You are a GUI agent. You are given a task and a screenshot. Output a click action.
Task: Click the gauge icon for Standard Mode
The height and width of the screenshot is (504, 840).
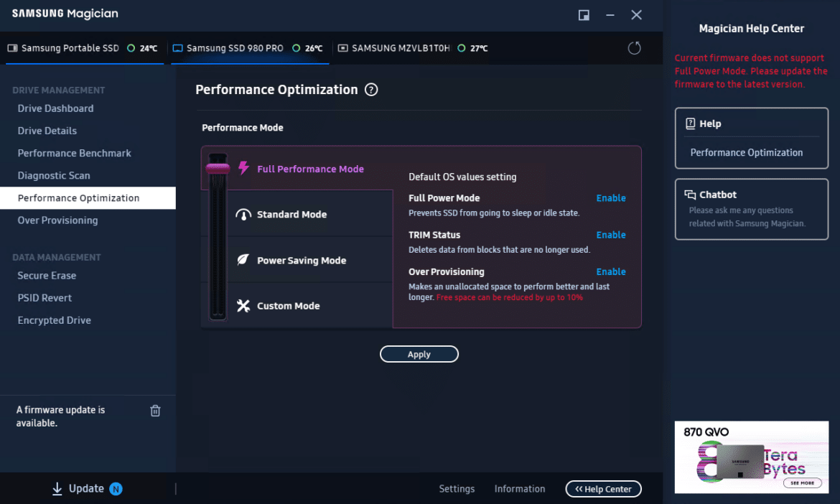(x=243, y=214)
